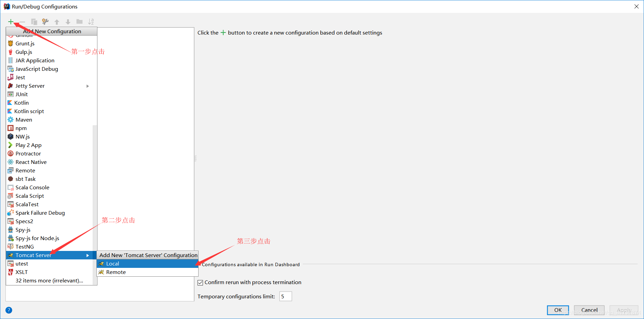Viewport: 644px width, 319px height.
Task: Click the Play 2 App icon
Action: (10, 145)
